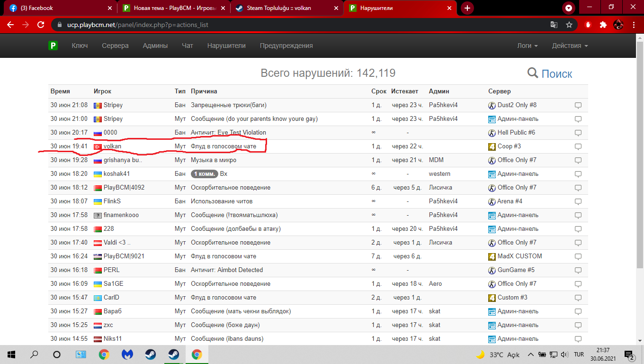Screen dimensions: 644x364
Task: Open the Сервера navigation item
Action: tap(115, 46)
